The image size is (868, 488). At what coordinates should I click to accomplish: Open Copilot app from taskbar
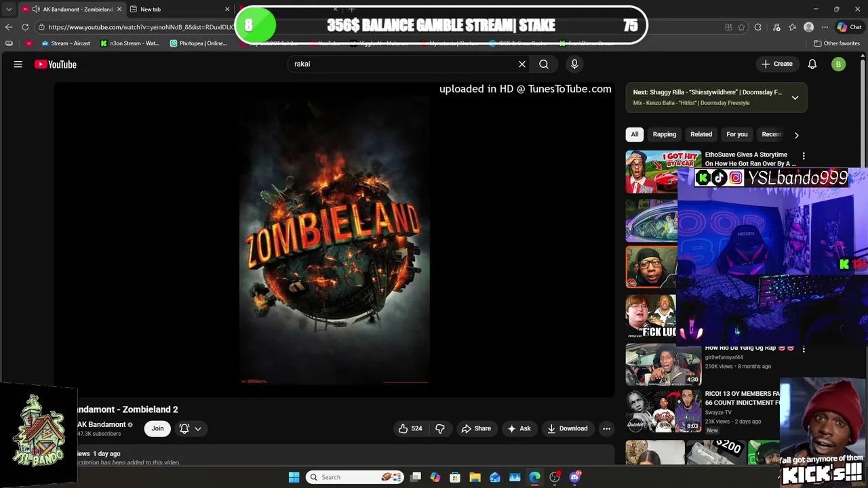tap(435, 477)
